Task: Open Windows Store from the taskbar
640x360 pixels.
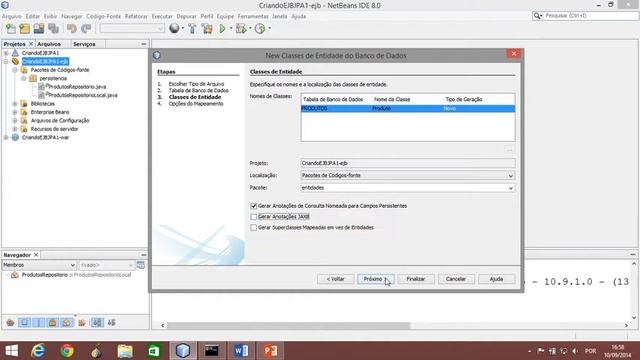Action: (154, 351)
